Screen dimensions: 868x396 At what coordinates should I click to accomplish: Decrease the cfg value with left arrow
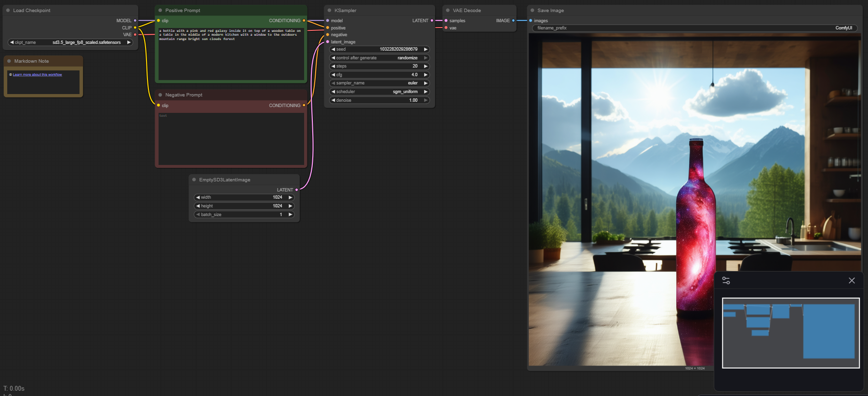point(333,75)
